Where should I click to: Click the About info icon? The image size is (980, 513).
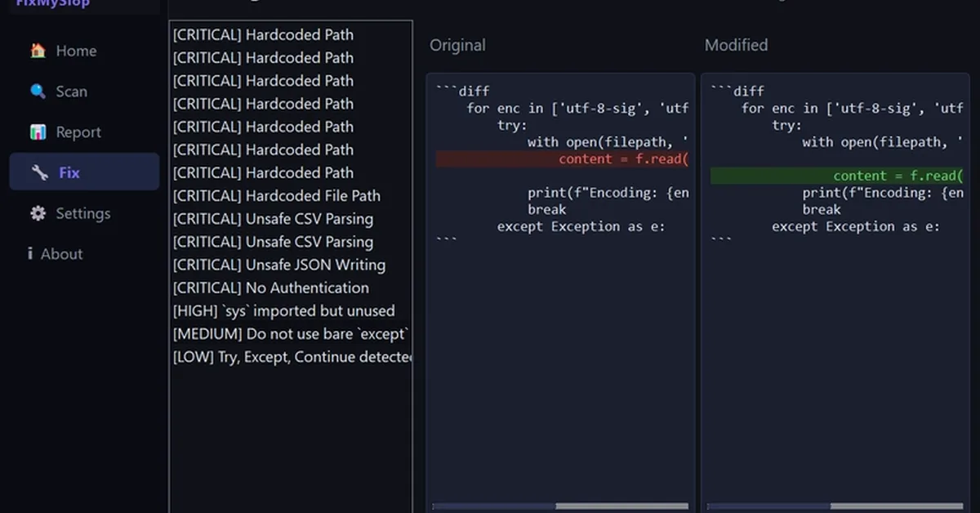tap(30, 254)
